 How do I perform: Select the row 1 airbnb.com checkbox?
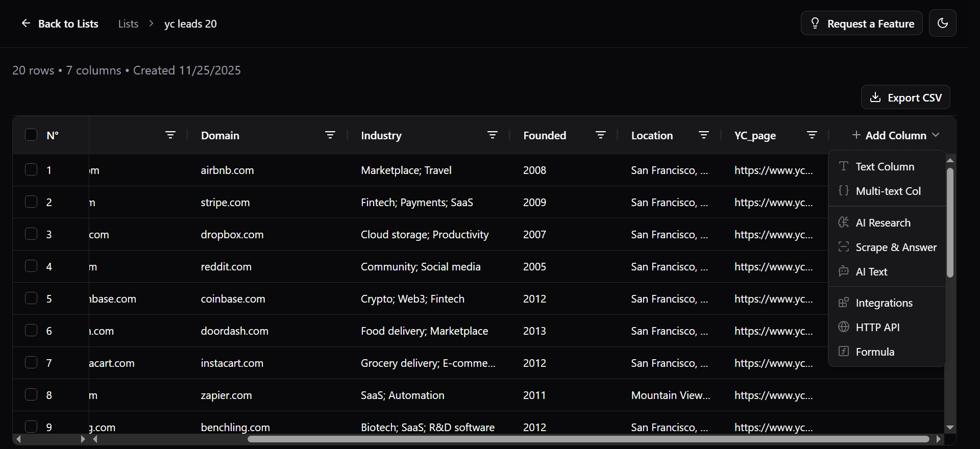click(x=31, y=169)
